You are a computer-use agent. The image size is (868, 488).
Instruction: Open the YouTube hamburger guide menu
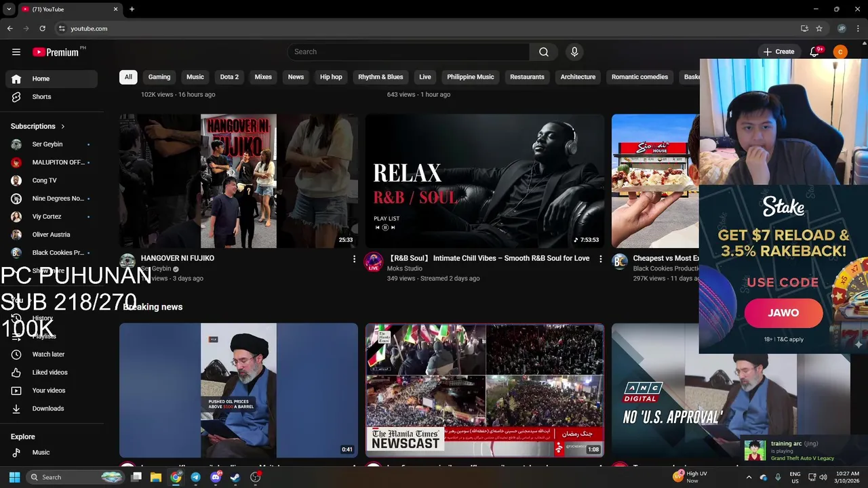pos(16,52)
